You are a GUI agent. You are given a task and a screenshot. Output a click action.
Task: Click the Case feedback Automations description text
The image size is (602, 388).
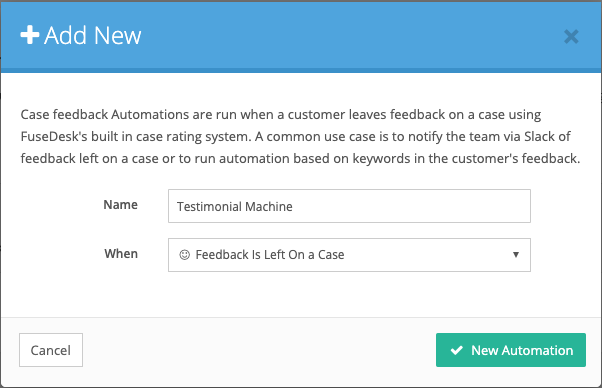point(300,136)
